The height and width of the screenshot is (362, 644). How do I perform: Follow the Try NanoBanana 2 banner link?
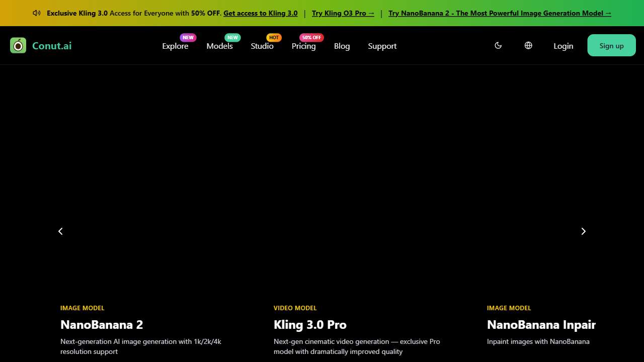click(x=500, y=13)
